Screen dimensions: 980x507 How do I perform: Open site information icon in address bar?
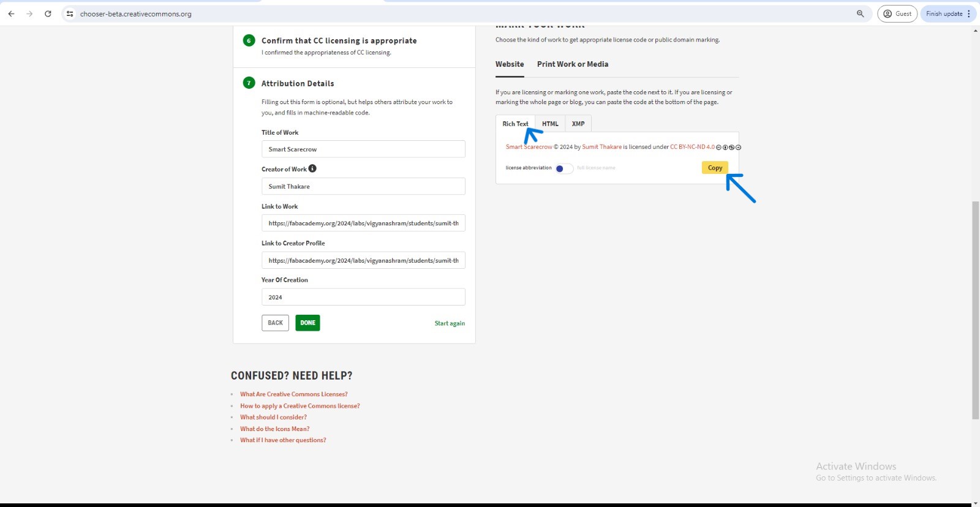[70, 13]
